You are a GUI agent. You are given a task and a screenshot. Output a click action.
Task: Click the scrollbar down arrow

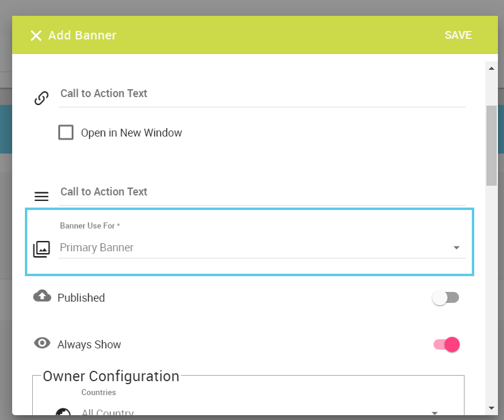point(491,408)
